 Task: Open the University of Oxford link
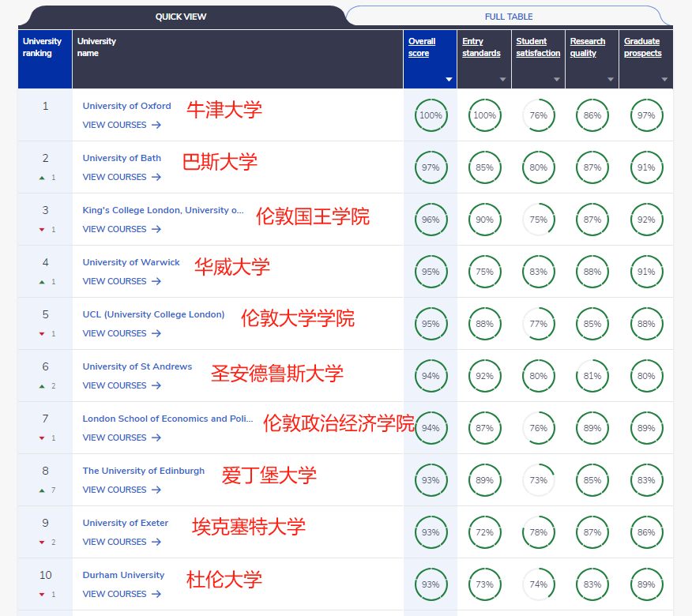(126, 106)
